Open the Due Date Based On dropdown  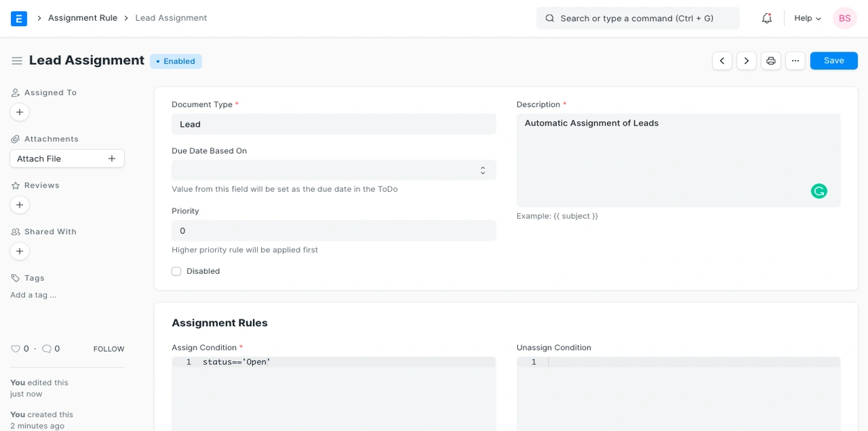point(333,170)
